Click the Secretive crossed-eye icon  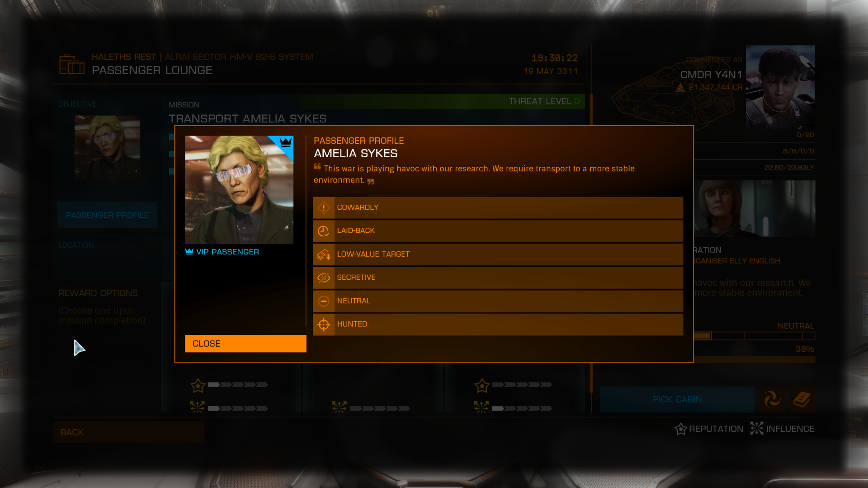[x=324, y=277]
